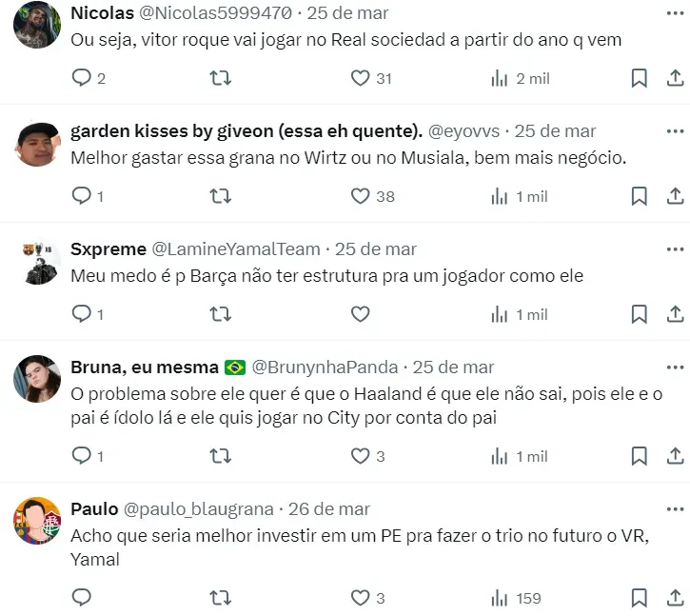Open more options on Sxpreme's tweet
The image size is (690, 616).
pos(675,249)
